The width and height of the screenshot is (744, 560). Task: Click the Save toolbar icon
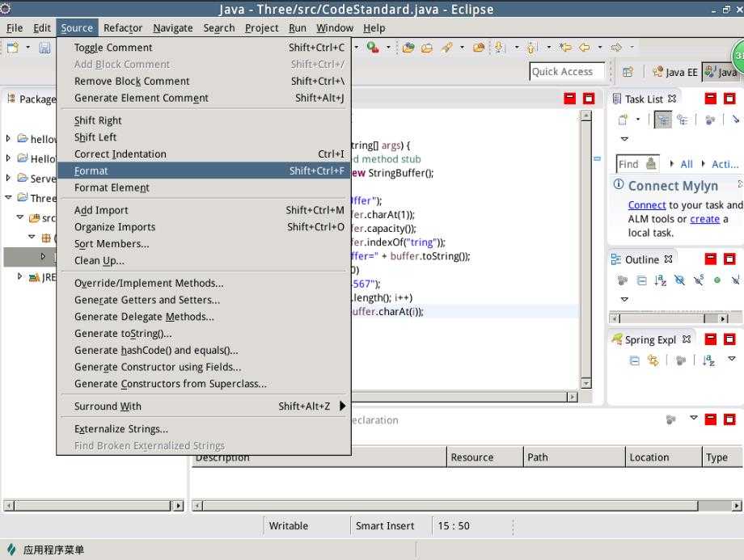tap(44, 48)
